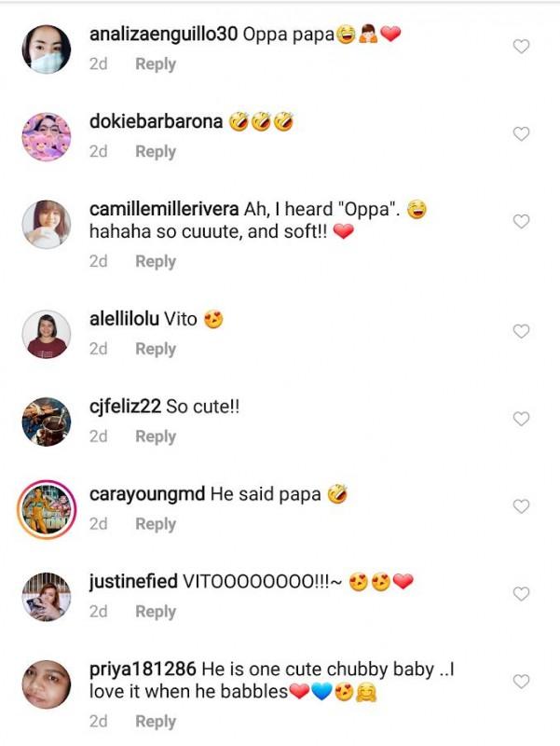The height and width of the screenshot is (746, 560).
Task: Heart priya181286's chubby baby comment
Action: pos(522,682)
